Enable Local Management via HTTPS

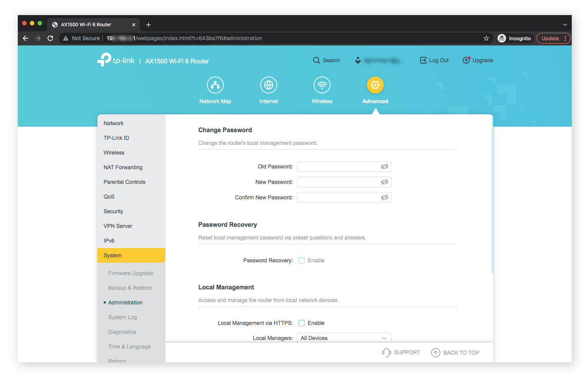coord(301,323)
